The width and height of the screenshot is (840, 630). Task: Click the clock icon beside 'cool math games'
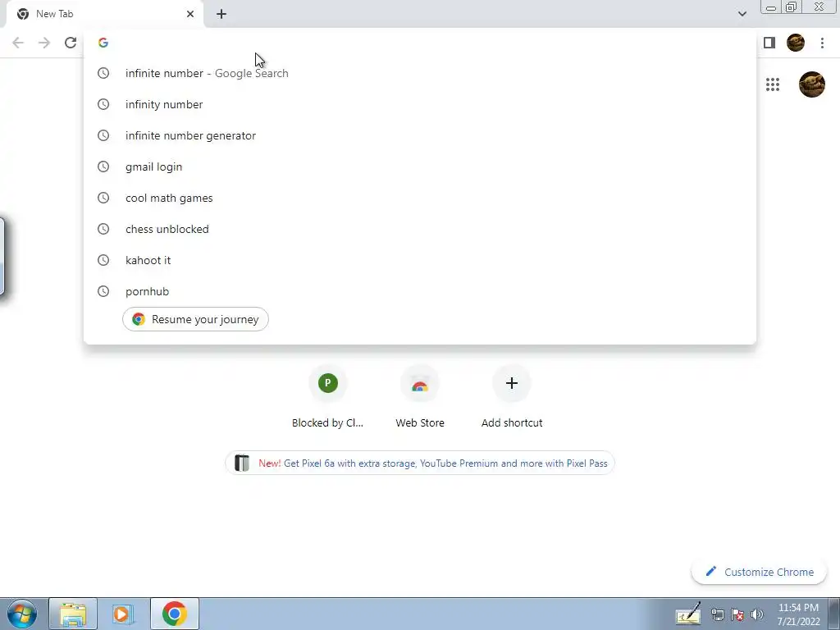tap(103, 198)
